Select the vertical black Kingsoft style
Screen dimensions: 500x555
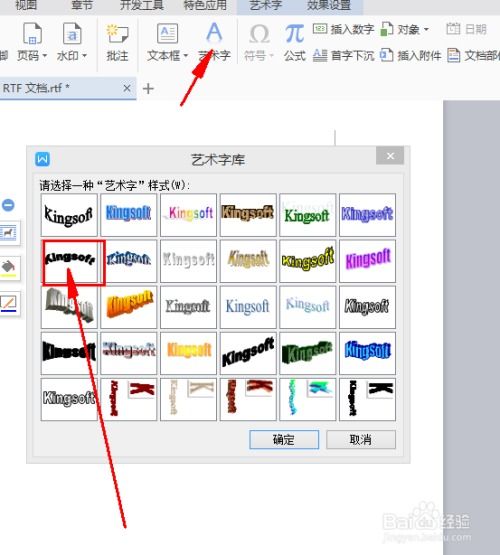[367, 399]
